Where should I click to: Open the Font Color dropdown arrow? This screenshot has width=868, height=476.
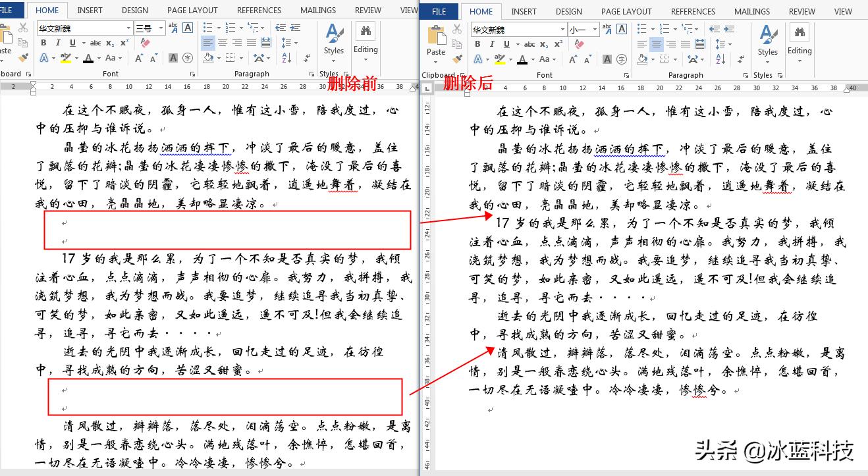(x=99, y=58)
